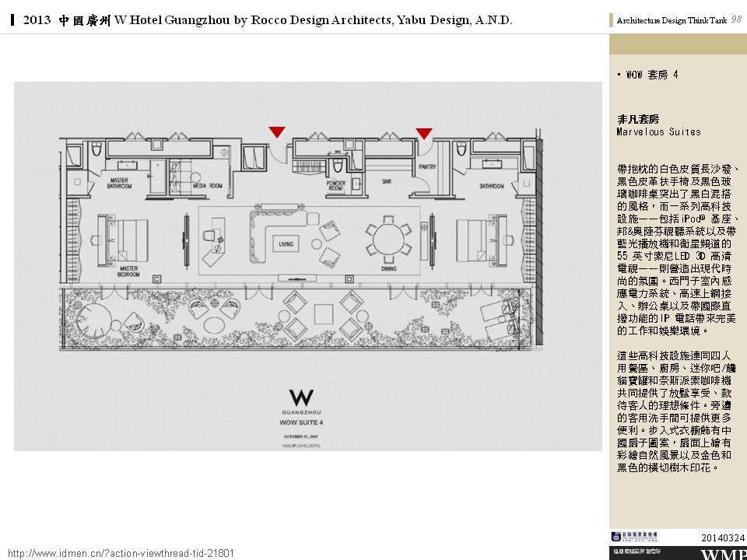Click the Powder Room label on plan
This screenshot has height=560, width=747.
(x=336, y=186)
